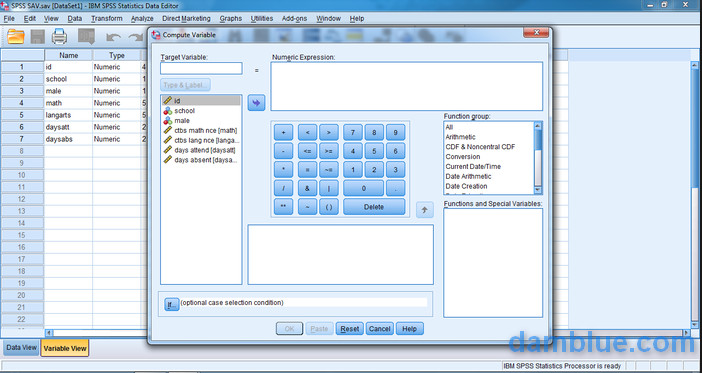Select Date Arithmetic function group

468,176
